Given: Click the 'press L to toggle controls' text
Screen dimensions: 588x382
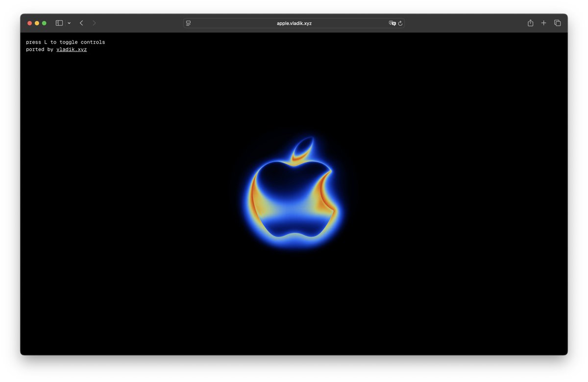Looking at the screenshot, I should pos(65,42).
